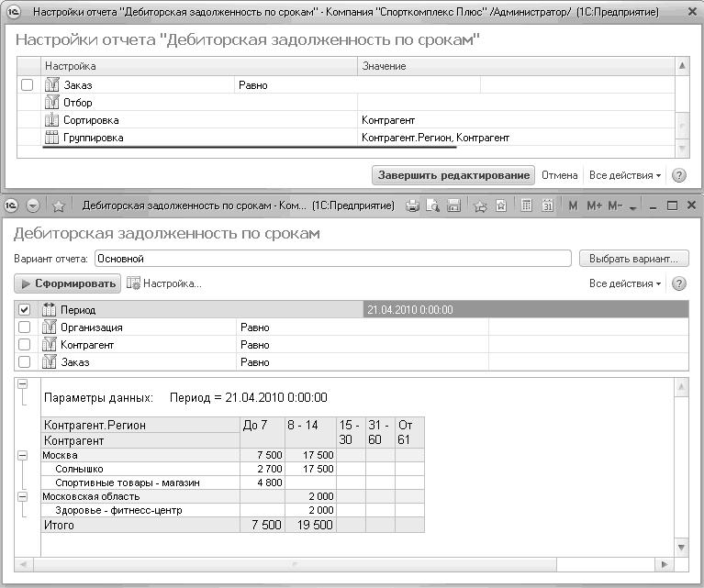Select Здоровье - фитнесс-центр row
The width and height of the screenshot is (704, 588).
coord(232,510)
